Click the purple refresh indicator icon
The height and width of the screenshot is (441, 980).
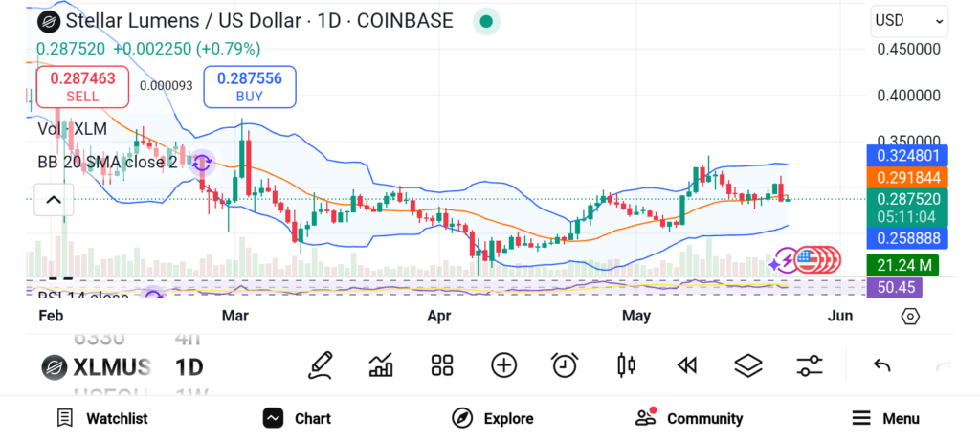pyautogui.click(x=201, y=163)
